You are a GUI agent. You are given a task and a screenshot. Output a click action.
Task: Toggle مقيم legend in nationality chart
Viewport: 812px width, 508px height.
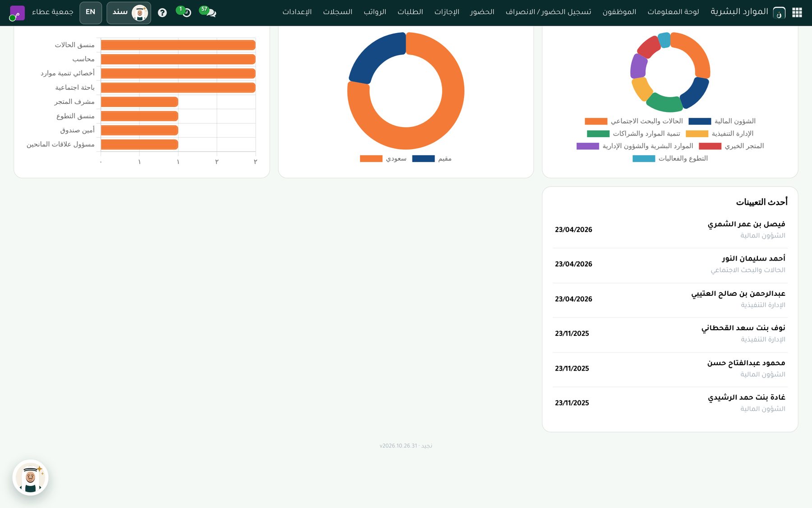point(432,158)
